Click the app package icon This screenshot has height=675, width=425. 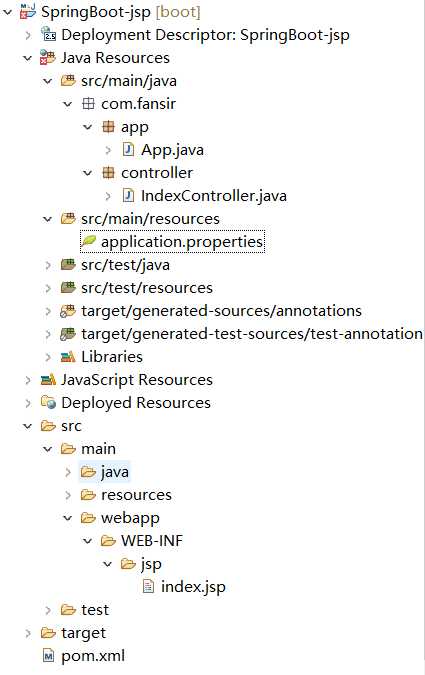(x=108, y=127)
